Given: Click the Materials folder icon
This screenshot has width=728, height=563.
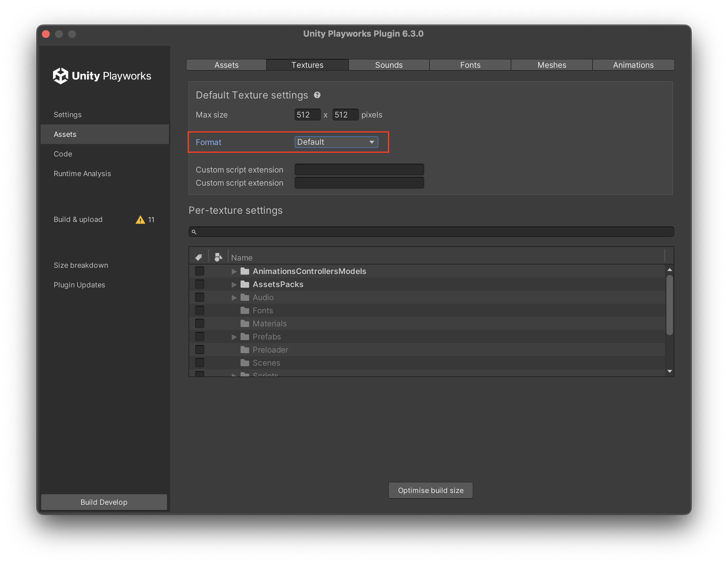Looking at the screenshot, I should click(x=245, y=323).
